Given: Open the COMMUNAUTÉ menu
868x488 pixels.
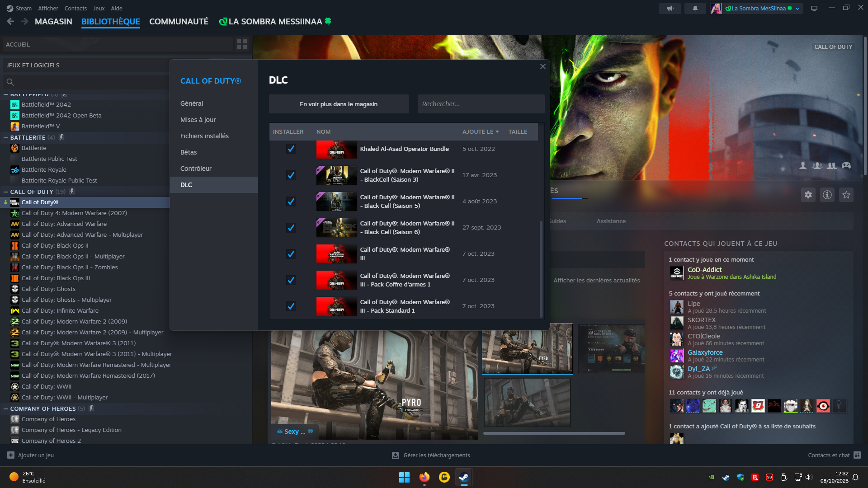Looking at the screenshot, I should [179, 21].
